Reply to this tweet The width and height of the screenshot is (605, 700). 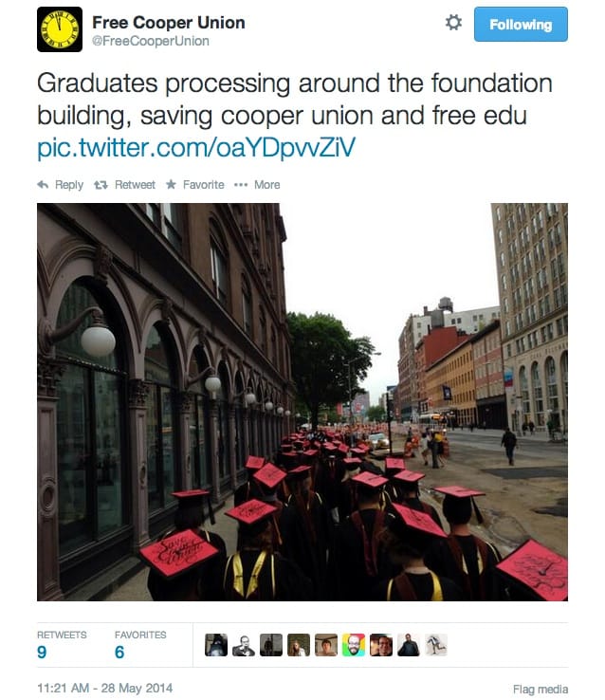click(61, 185)
